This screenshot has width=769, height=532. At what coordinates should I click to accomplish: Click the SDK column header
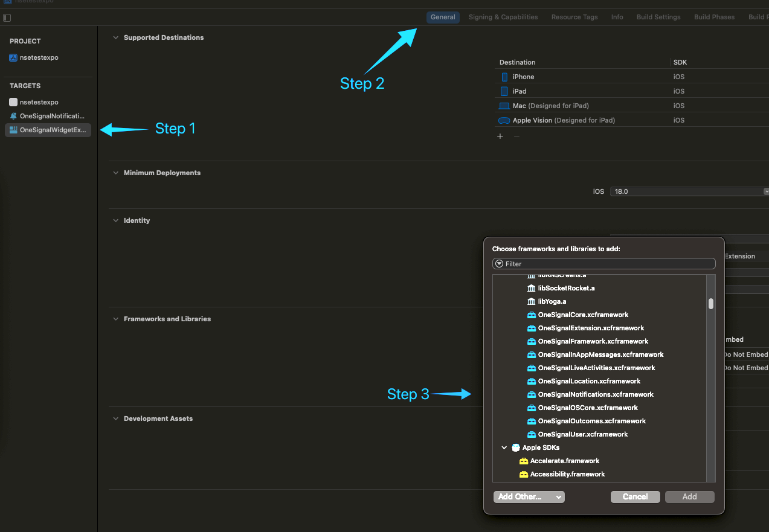[680, 62]
